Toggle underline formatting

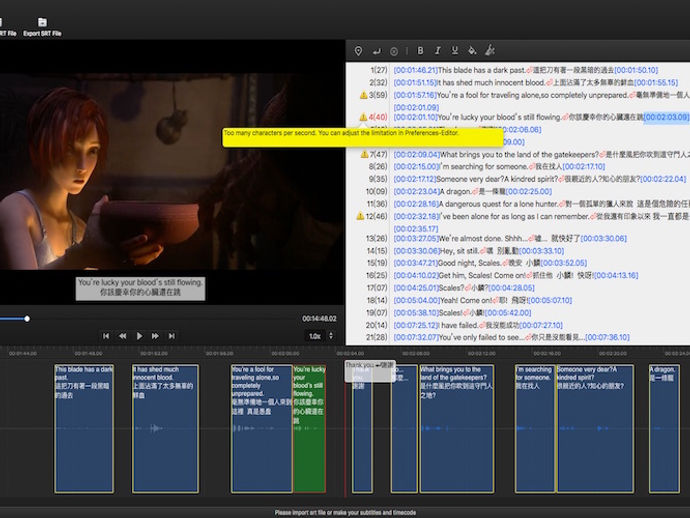click(x=455, y=51)
